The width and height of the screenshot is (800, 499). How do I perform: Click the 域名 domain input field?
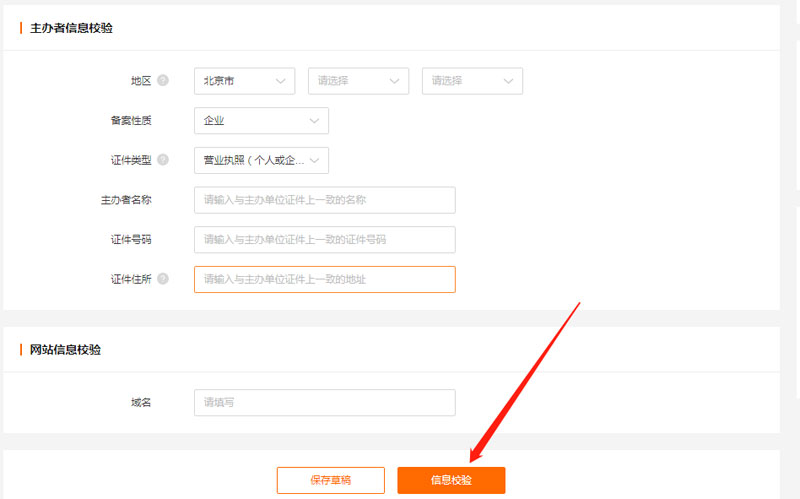tap(324, 403)
